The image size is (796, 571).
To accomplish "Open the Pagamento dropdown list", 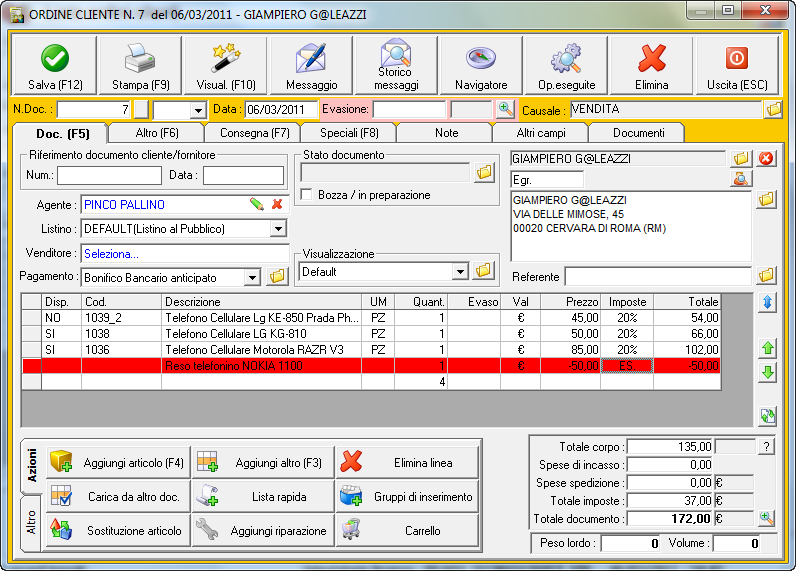I will [252, 276].
